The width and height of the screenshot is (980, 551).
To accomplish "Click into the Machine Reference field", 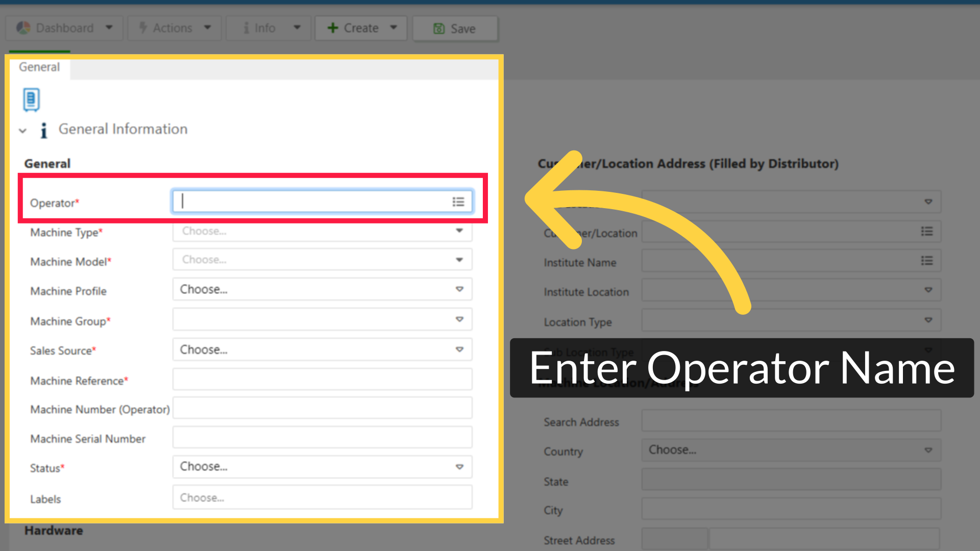I will (322, 380).
